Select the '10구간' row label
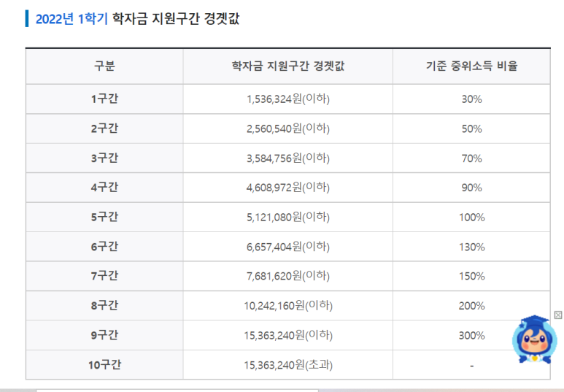Viewport: 564px width, 392px height. (x=104, y=365)
